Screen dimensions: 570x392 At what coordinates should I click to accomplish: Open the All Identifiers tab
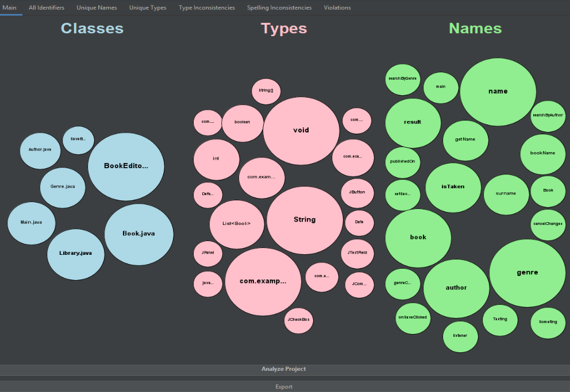(47, 7)
